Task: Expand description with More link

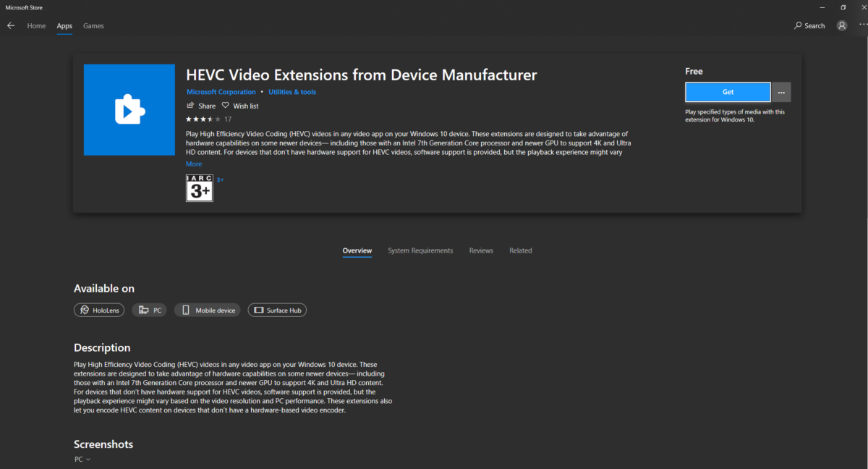Action: click(x=194, y=164)
